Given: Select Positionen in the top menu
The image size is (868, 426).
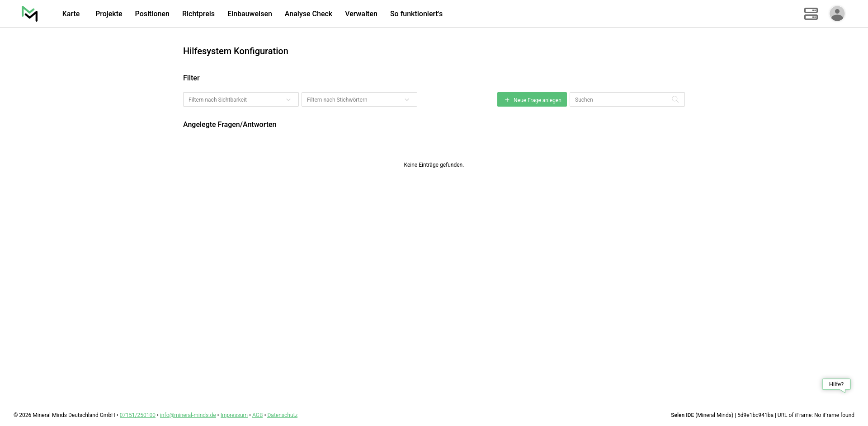Looking at the screenshot, I should [x=152, y=14].
